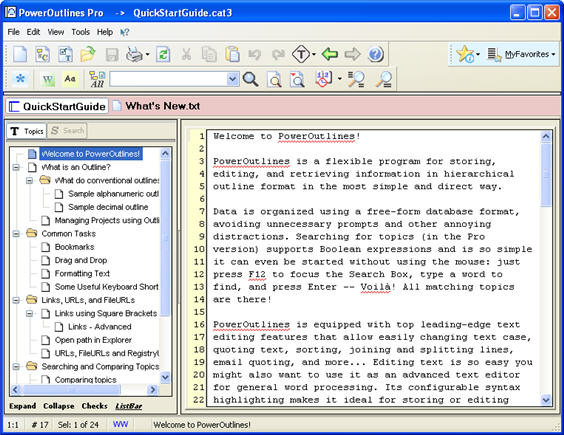
Task: Collapse the 'What do conventional outlines' folder
Action: point(29,181)
